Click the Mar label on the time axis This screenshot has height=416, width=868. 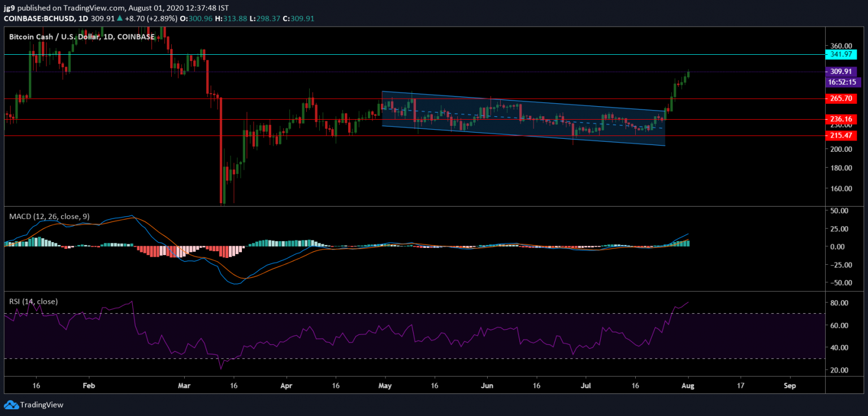(x=184, y=386)
